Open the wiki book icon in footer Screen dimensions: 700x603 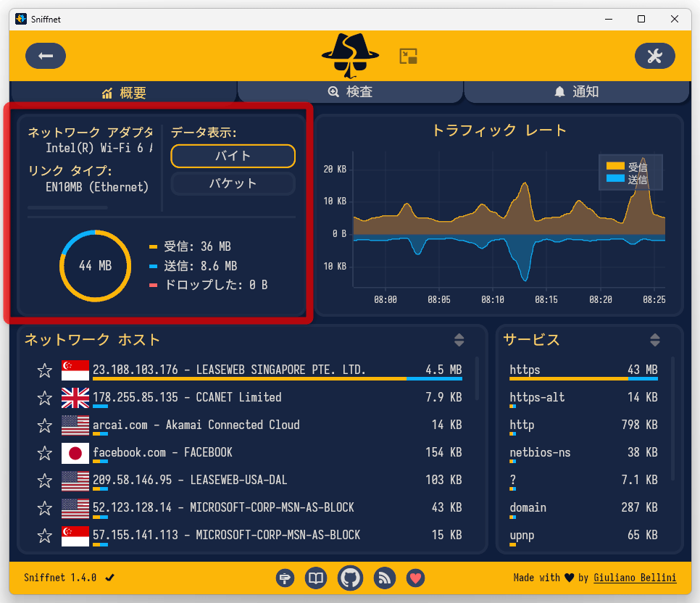pyautogui.click(x=316, y=578)
